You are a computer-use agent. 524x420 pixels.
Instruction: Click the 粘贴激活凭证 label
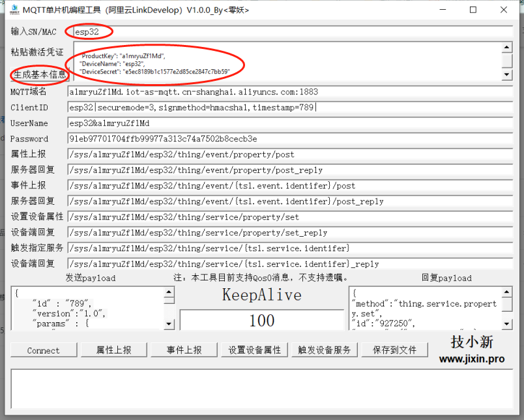click(x=37, y=52)
